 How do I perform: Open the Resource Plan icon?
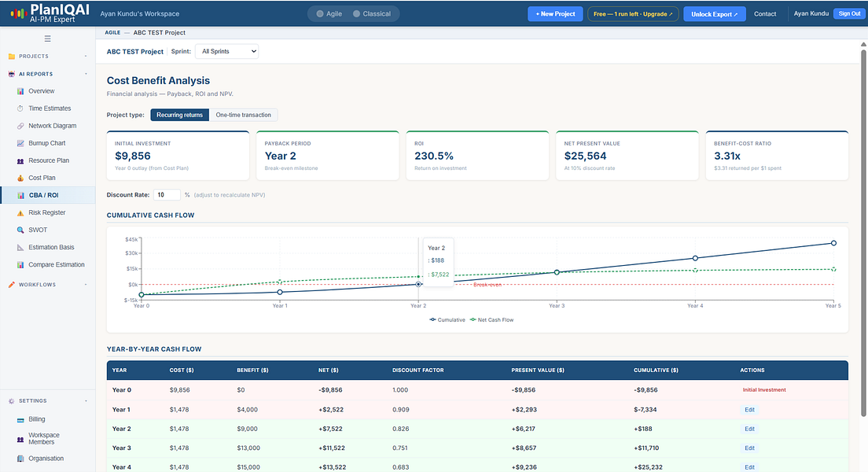tap(20, 160)
